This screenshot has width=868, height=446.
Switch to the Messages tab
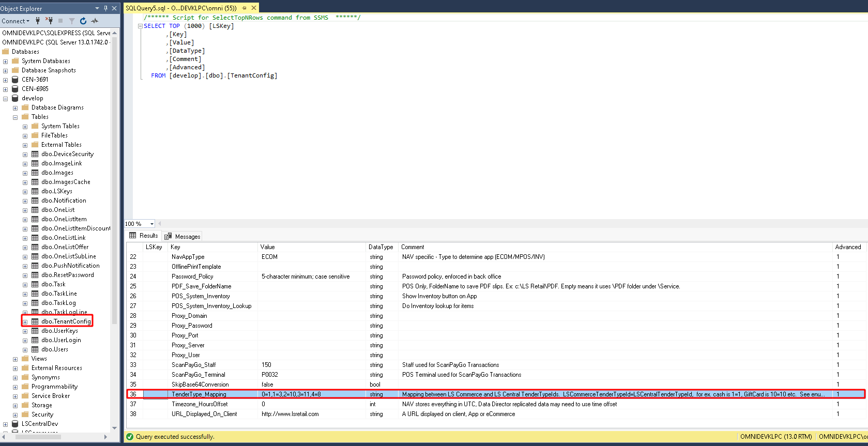point(182,236)
